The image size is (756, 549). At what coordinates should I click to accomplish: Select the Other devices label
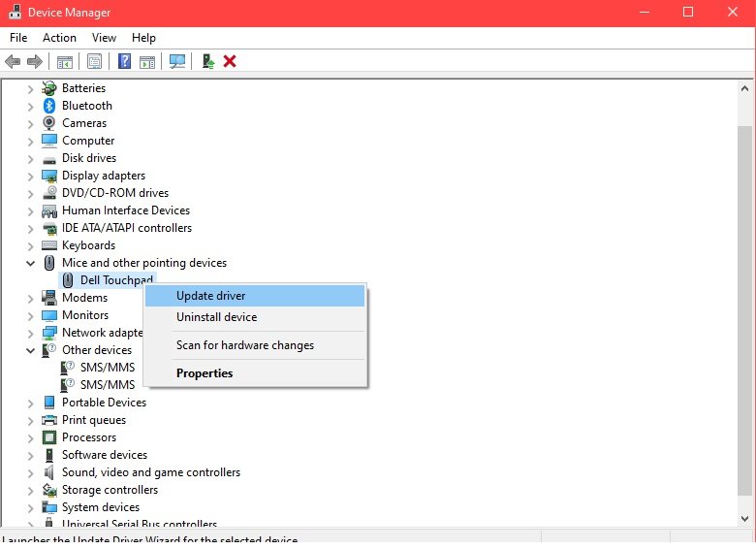97,350
